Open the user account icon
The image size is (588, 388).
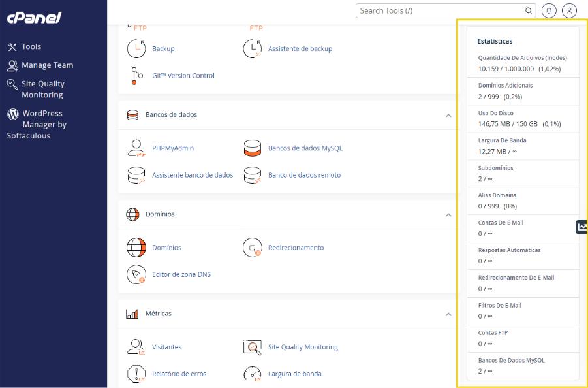(569, 11)
